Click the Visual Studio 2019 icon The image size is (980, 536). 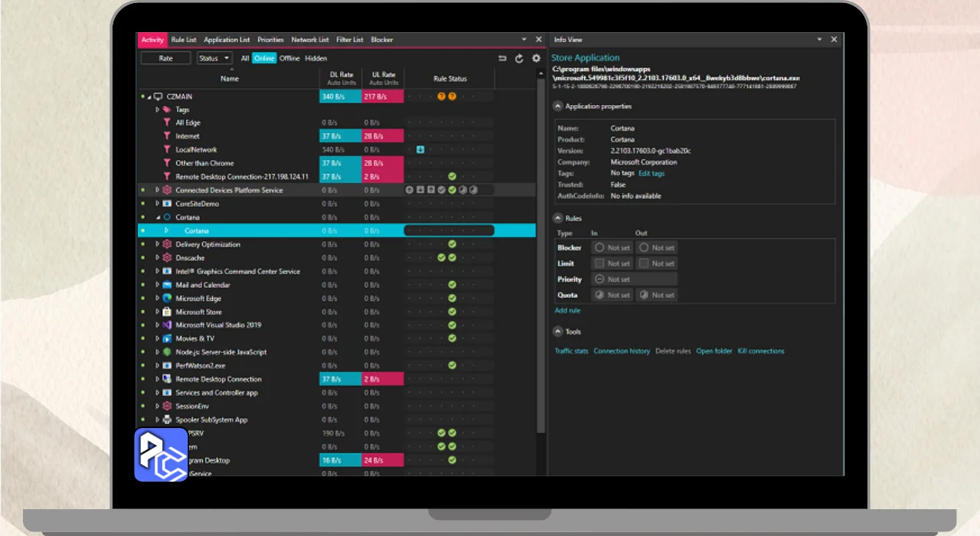(x=167, y=325)
